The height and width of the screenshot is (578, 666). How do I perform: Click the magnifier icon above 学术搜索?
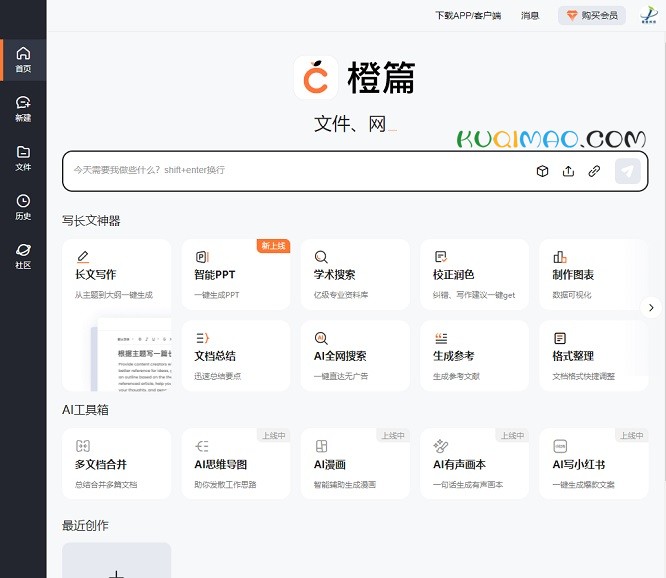[321, 257]
